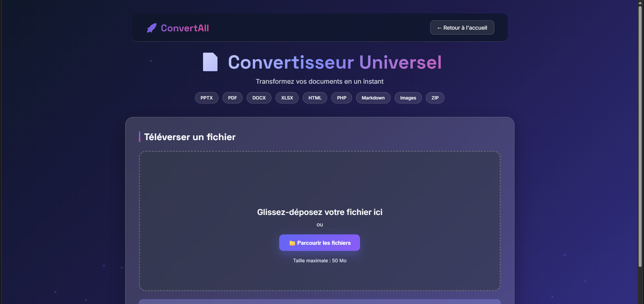
Task: Click the Taille maximale : 50 Mo note
Action: [320, 261]
